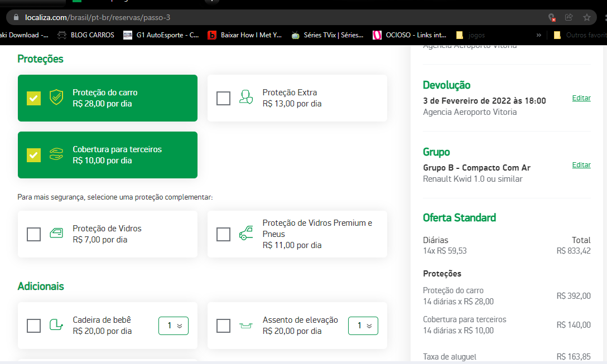
Task: Click Proteções total R$ 392,00 value
Action: (574, 296)
